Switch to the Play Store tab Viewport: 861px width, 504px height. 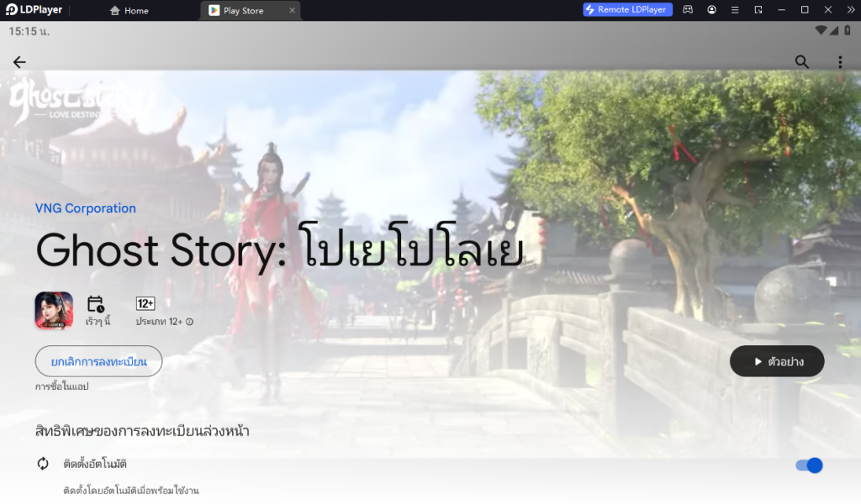click(243, 10)
